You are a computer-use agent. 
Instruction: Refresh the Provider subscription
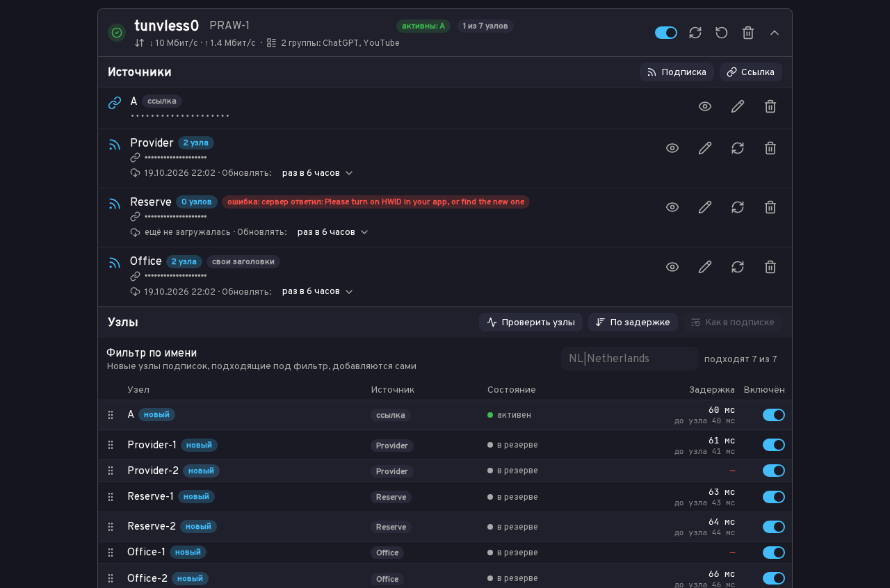point(738,148)
